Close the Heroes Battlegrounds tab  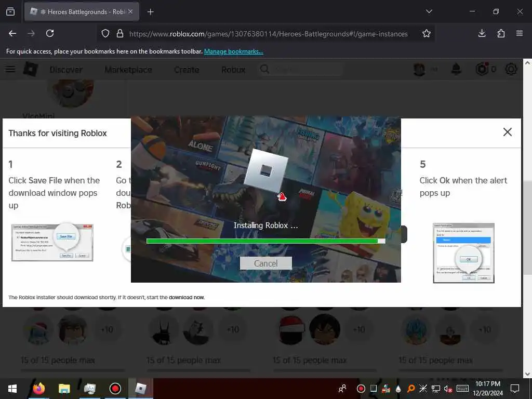(130, 11)
